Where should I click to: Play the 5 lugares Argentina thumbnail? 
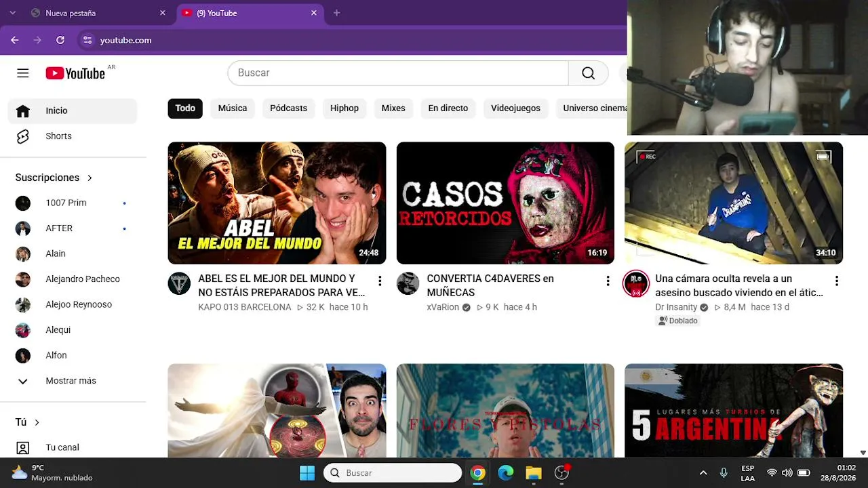pyautogui.click(x=734, y=411)
